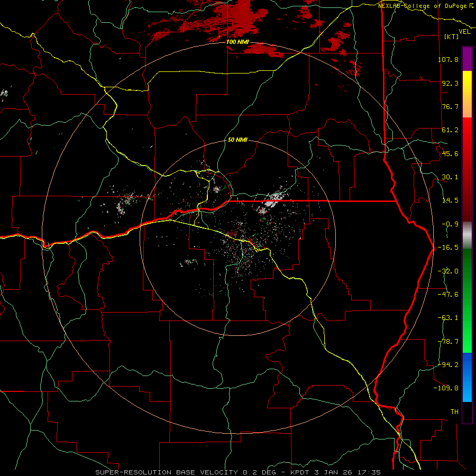Click the [KT] units label
The image size is (476, 476).
pos(451,36)
